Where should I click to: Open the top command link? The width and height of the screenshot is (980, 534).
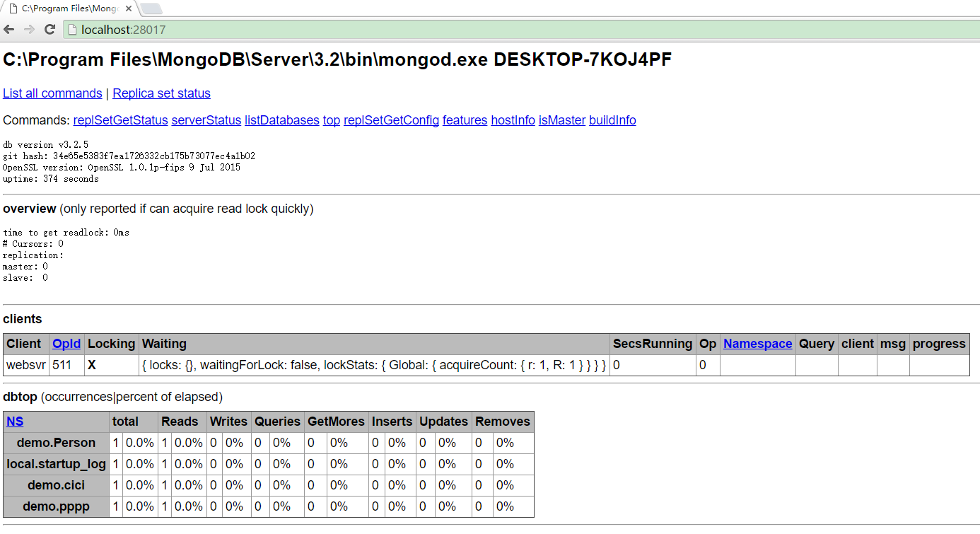(331, 120)
